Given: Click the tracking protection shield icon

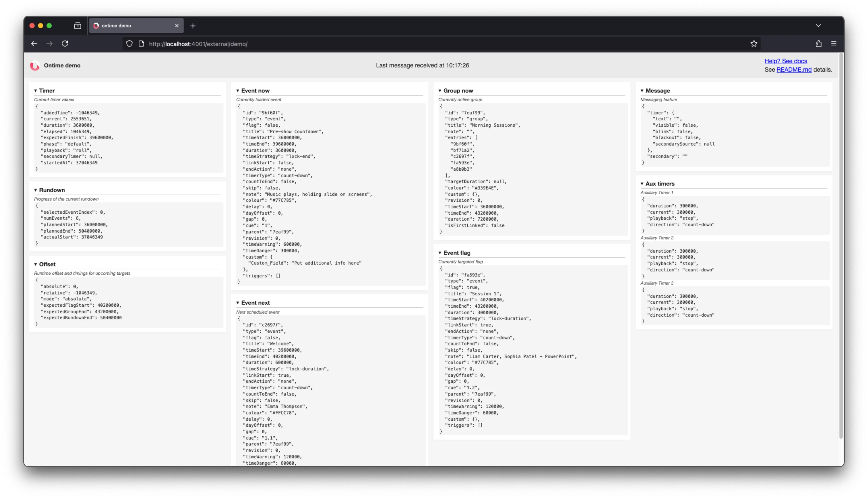Looking at the screenshot, I should 129,44.
